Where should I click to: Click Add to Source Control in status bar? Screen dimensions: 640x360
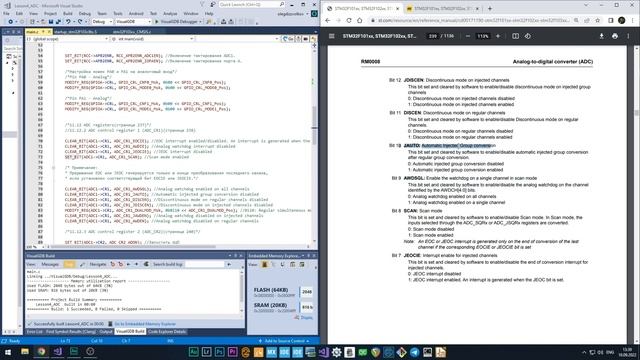[284, 341]
